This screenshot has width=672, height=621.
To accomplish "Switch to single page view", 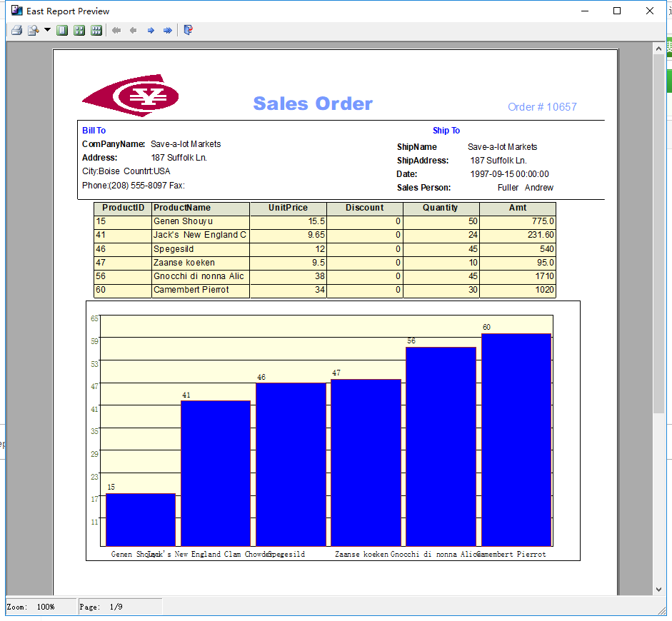I will point(62,31).
